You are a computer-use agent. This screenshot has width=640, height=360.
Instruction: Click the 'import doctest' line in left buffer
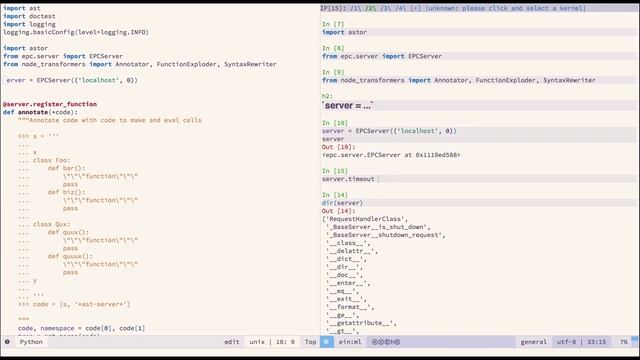[29, 16]
